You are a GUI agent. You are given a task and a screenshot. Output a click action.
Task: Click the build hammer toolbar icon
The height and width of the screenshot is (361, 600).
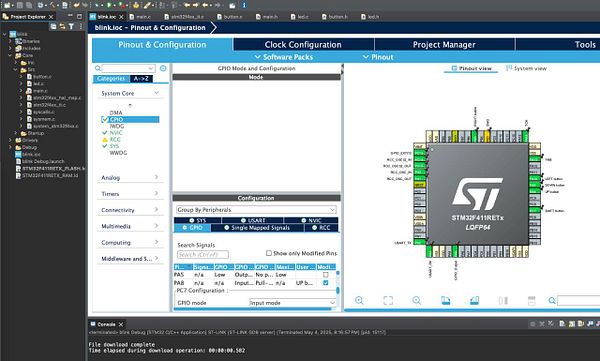(53, 5)
